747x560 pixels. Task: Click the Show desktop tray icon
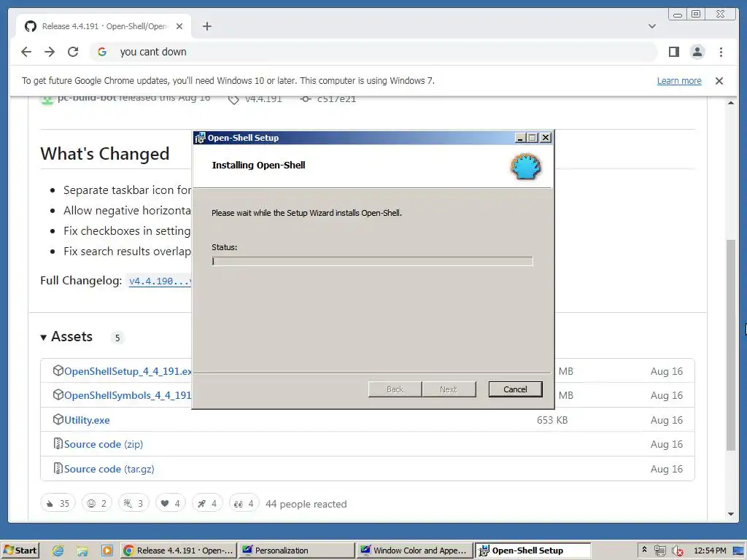pyautogui.click(x=738, y=551)
